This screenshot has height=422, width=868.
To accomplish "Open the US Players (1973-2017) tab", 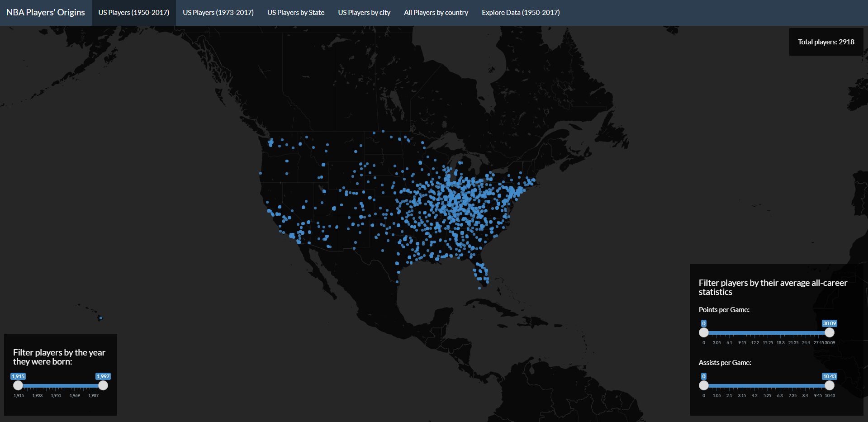I will pyautogui.click(x=218, y=13).
